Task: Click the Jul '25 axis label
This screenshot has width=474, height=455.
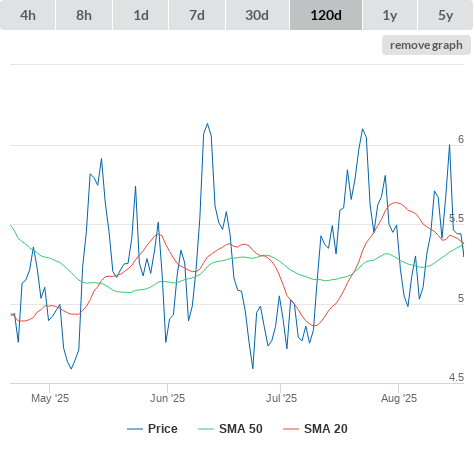Action: 281,398
